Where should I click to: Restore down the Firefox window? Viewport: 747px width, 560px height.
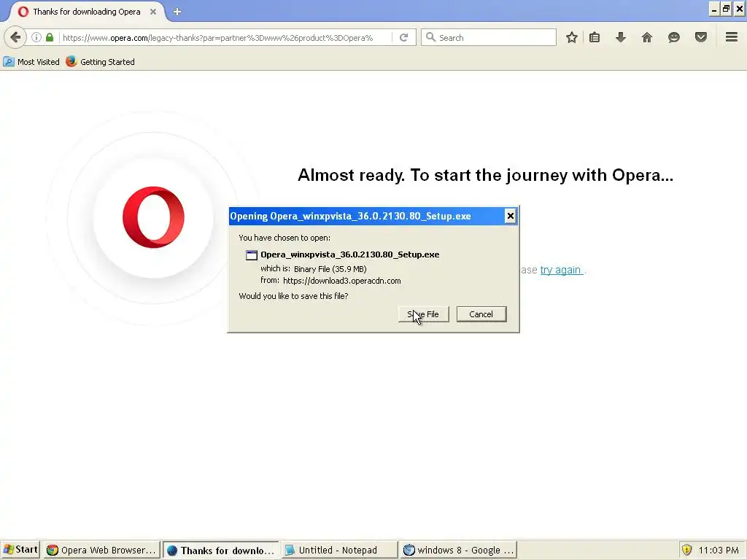(726, 9)
